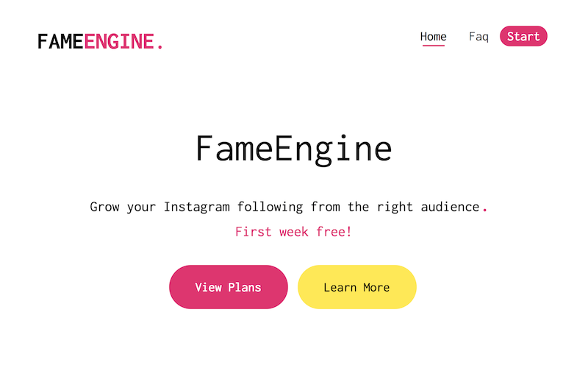Click the yellow Learn More button
The height and width of the screenshot is (368, 588).
click(356, 287)
